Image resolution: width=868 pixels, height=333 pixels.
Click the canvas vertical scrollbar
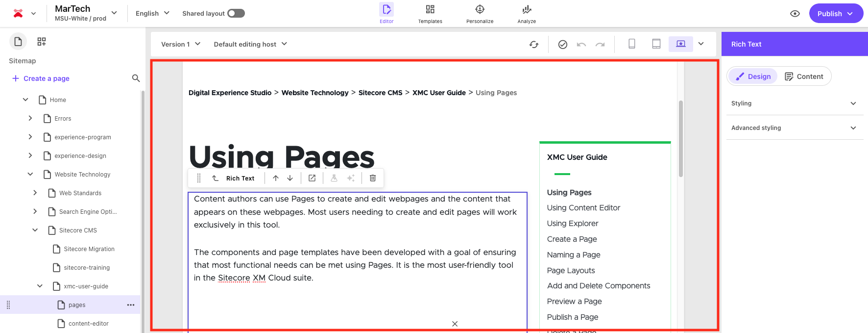681,138
